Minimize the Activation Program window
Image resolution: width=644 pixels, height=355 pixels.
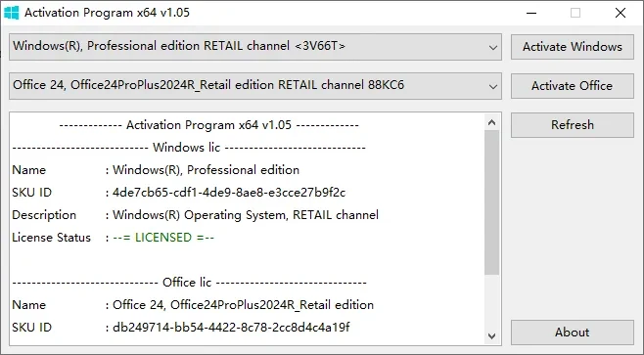coord(531,13)
